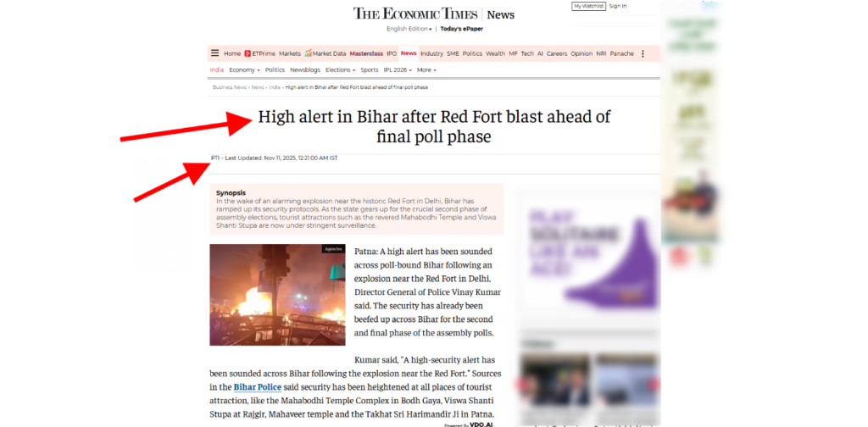Open the explosion fire article image
Screen dimensions: 868x427
pyautogui.click(x=277, y=295)
